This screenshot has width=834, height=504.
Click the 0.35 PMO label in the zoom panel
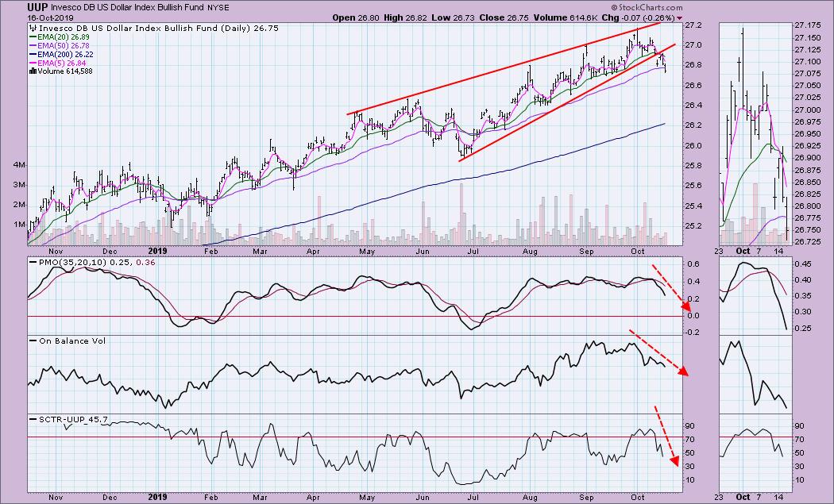(x=801, y=296)
